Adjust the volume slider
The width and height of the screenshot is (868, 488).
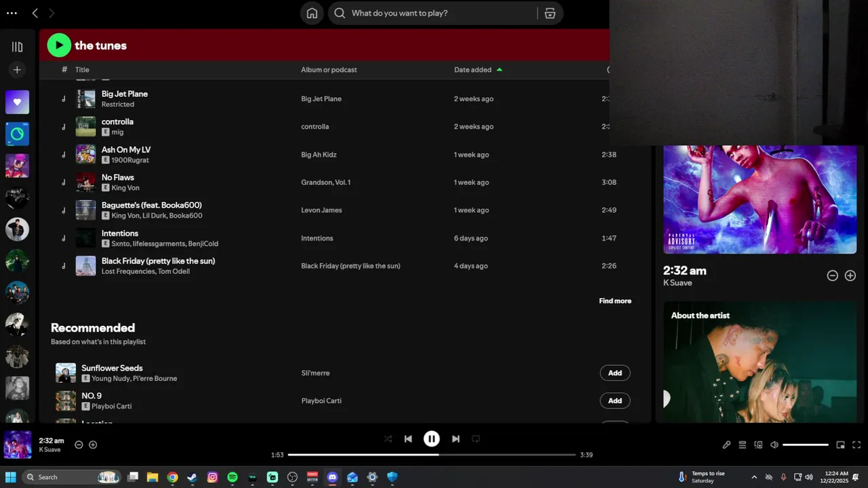point(806,445)
